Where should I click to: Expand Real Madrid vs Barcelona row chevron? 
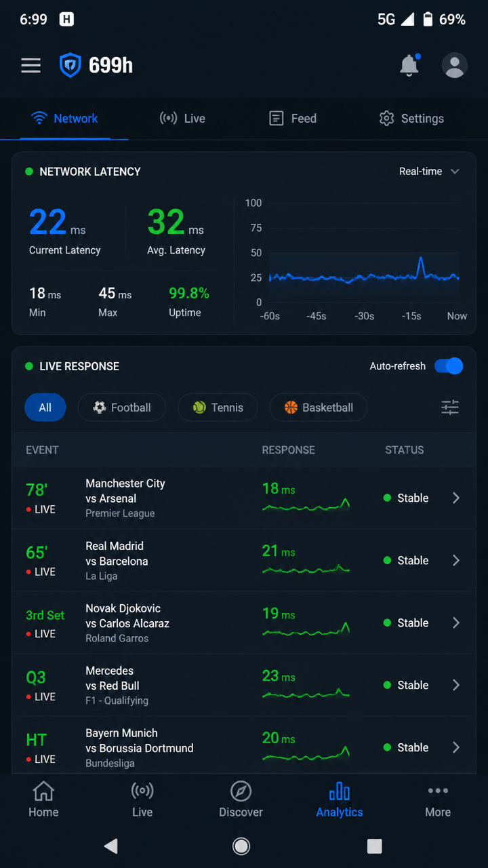coord(456,560)
